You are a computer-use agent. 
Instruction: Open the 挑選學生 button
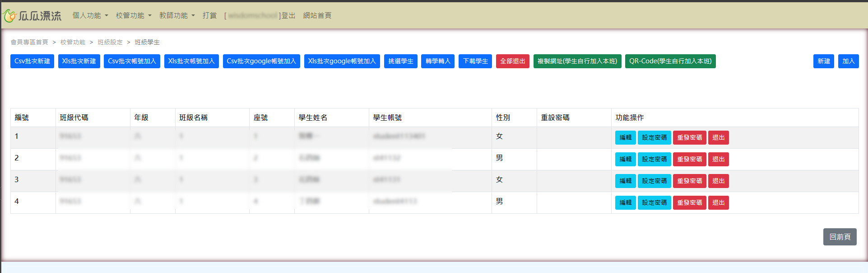point(401,61)
